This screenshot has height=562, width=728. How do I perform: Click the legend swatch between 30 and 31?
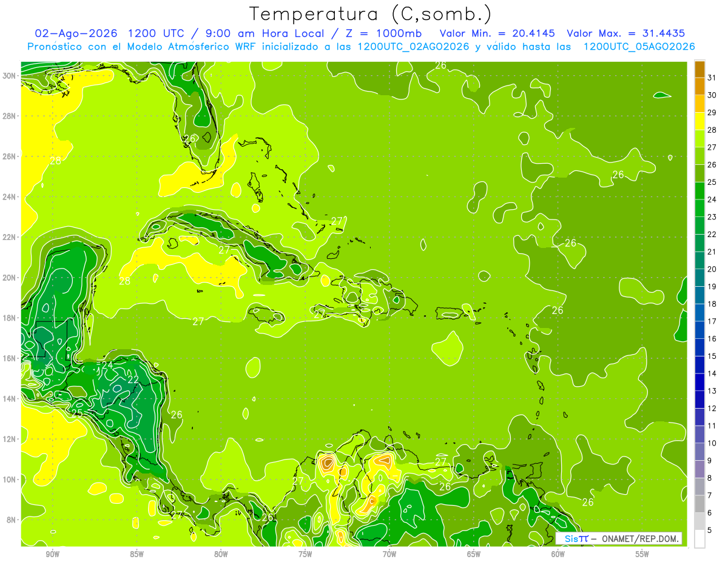click(699, 86)
